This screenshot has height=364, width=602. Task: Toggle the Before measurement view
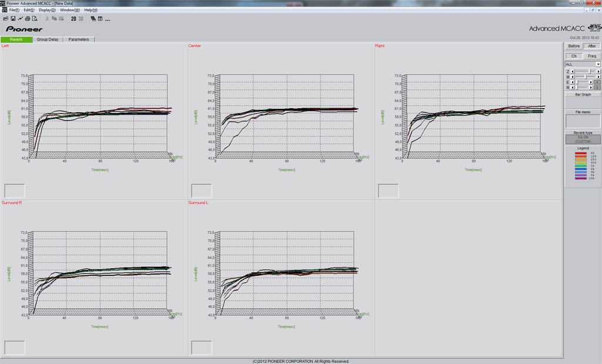(574, 46)
